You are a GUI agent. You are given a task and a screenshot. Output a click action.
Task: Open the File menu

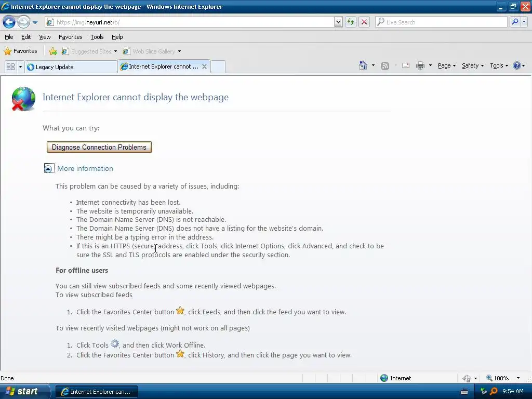coord(9,37)
